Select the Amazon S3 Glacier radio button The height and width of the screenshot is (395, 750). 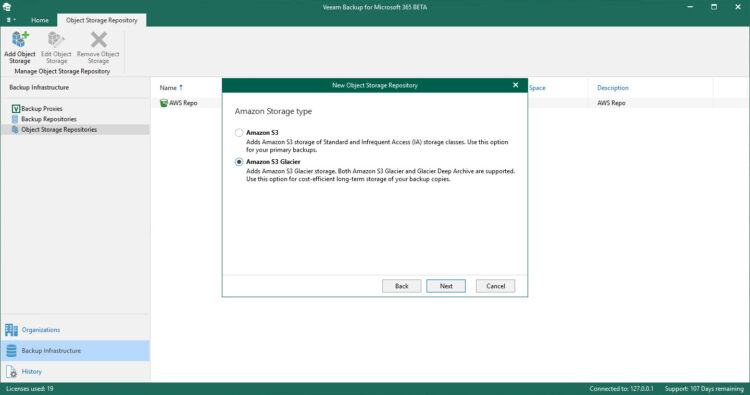pos(239,162)
